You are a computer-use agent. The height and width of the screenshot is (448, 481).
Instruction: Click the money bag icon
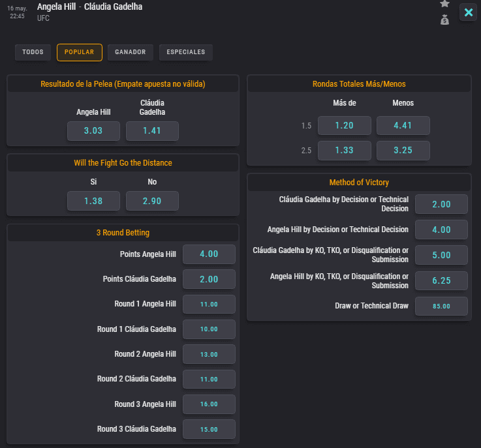tap(444, 20)
